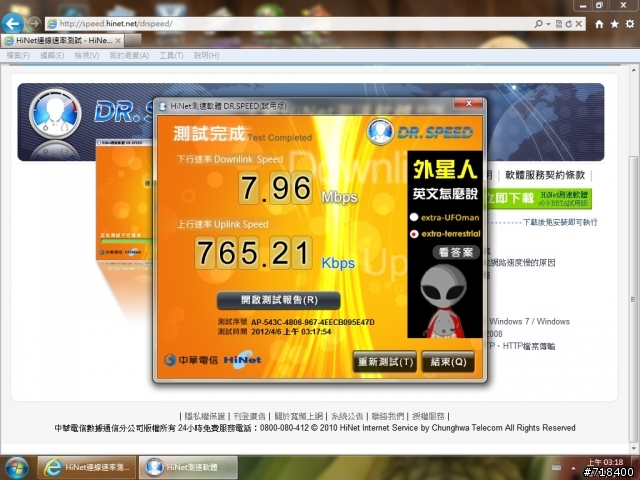The height and width of the screenshot is (480, 640).
Task: Open 聯絡我們 footer link
Action: point(388,416)
